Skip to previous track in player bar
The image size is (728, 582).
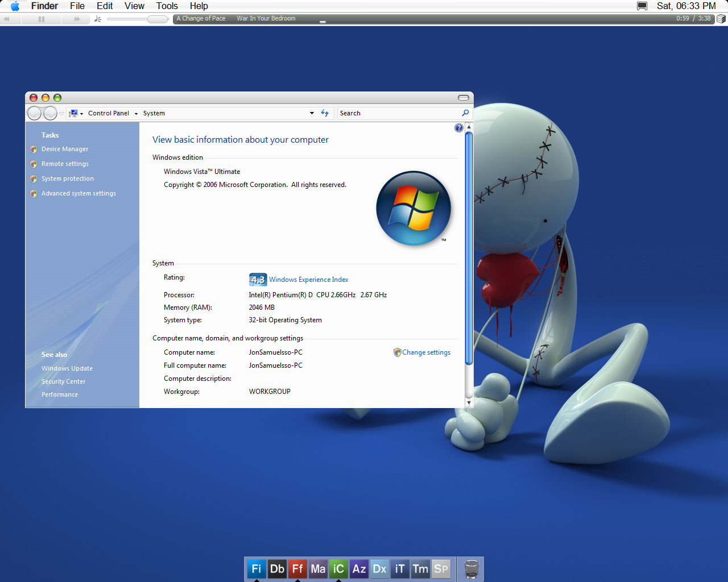click(x=7, y=19)
